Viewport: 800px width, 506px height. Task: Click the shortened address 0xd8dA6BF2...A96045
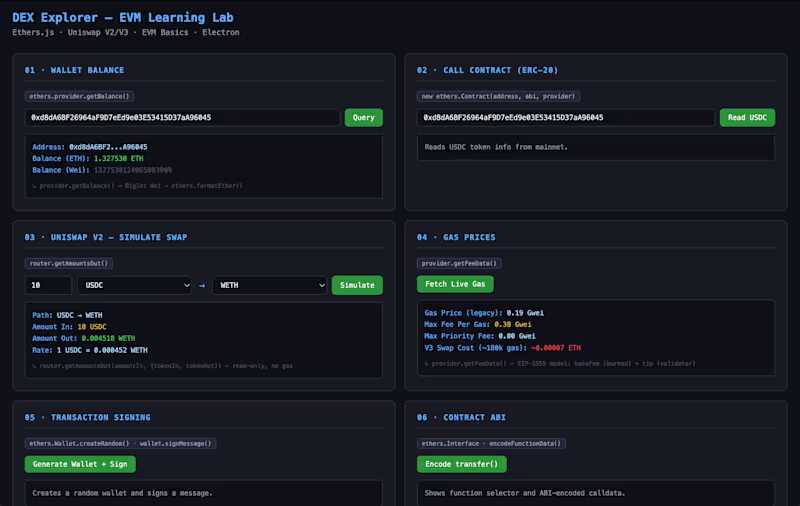coord(108,147)
